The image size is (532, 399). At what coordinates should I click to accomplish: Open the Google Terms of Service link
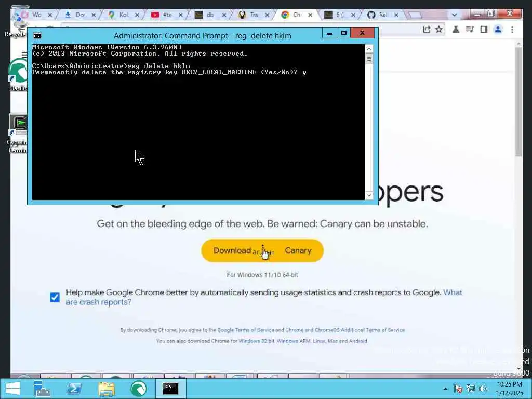point(245,330)
